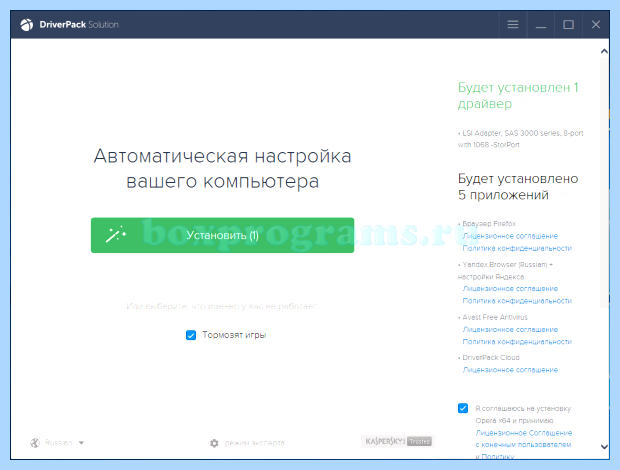Minimize the DriverPack Solution window

coord(541,25)
